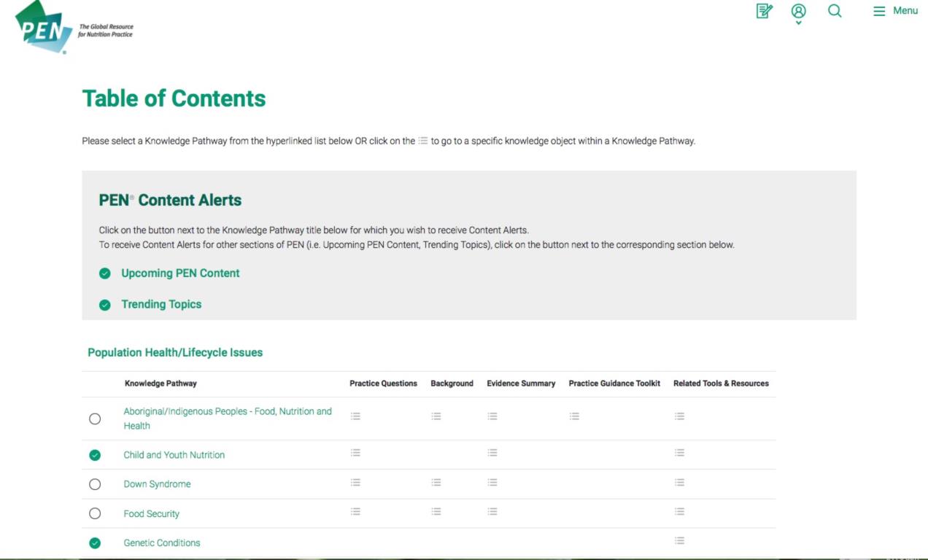Screen dimensions: 928x560
Task: Open the Down Syndrome knowledge pathway
Action: coord(157,484)
